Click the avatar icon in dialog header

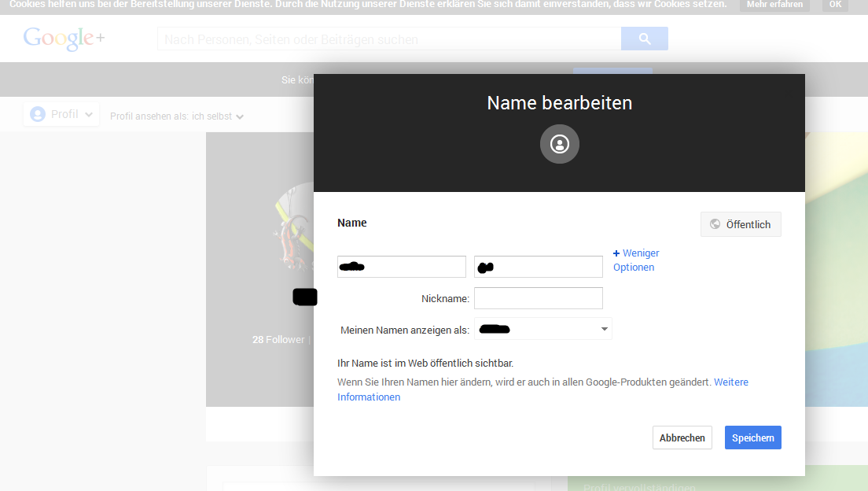coord(559,144)
